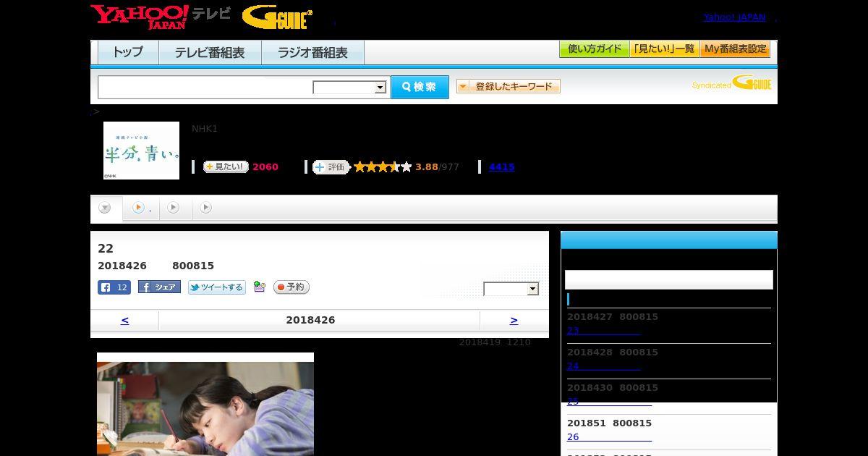Click the G-GUIDE logo in header
868x456 pixels.
point(277,17)
